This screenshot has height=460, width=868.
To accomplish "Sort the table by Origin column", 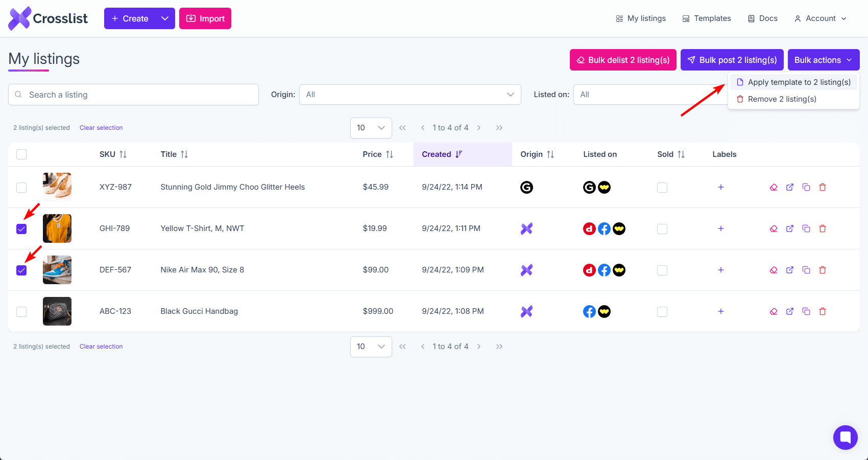I will (x=537, y=154).
